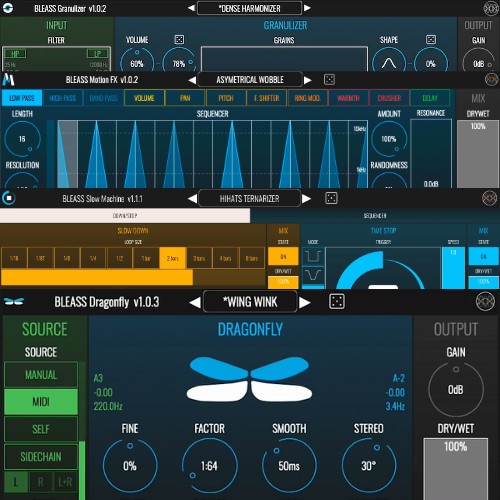Randomize the Slow Machine preset via dice
Screen dimensions: 500x500
click(x=331, y=198)
